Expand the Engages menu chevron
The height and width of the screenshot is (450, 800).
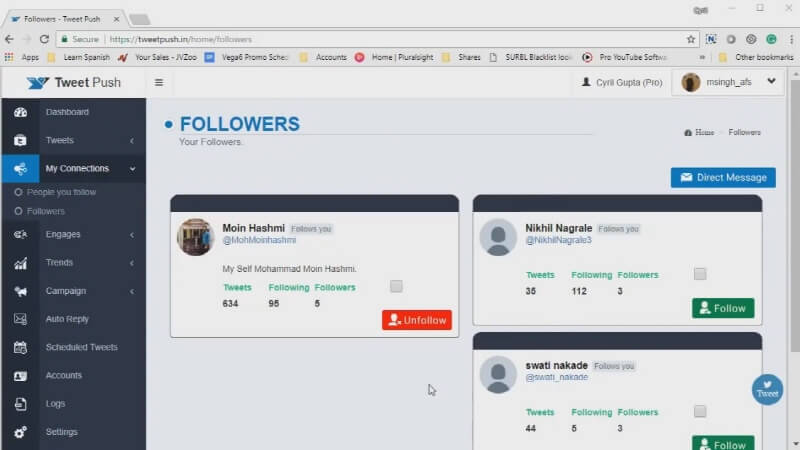coord(132,235)
